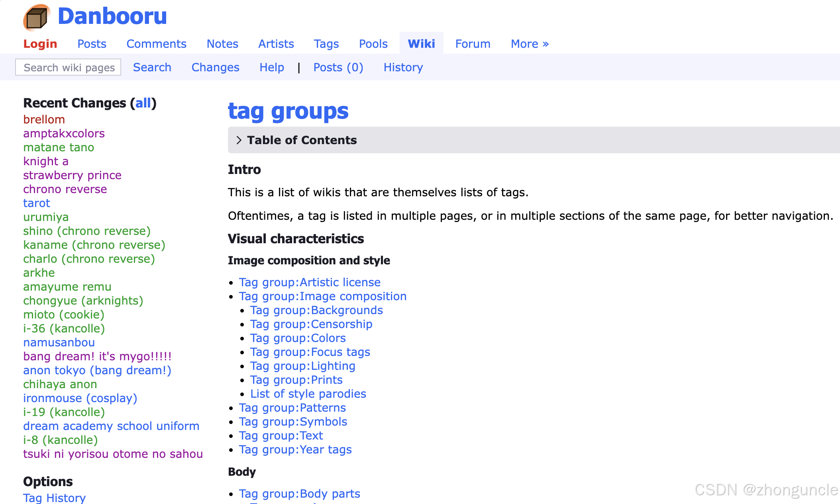Open Tag group:Year tags
The width and height of the screenshot is (840, 504).
[295, 449]
